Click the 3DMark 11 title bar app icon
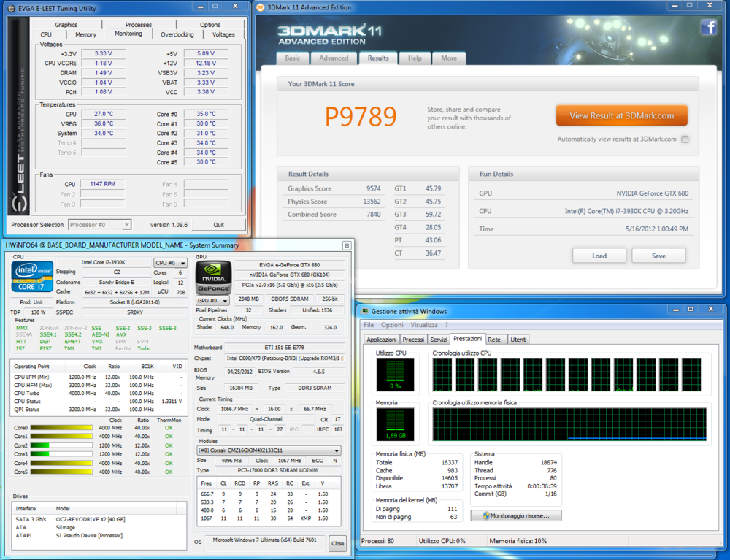Viewport: 730px width, 560px height. click(261, 7)
